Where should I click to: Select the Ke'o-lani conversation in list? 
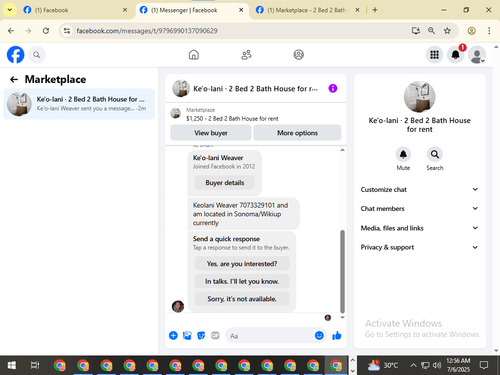79,104
